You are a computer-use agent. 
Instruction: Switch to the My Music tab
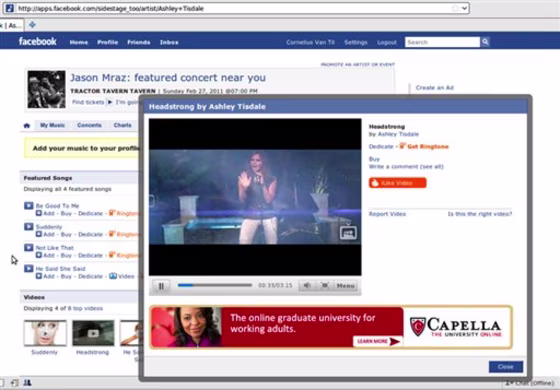coord(52,125)
